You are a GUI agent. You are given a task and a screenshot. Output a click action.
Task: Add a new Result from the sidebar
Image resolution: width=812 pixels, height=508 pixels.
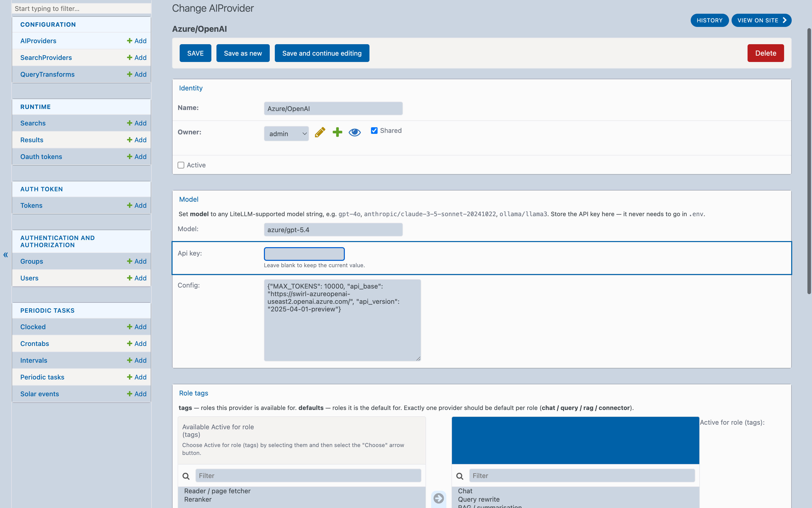tap(137, 140)
